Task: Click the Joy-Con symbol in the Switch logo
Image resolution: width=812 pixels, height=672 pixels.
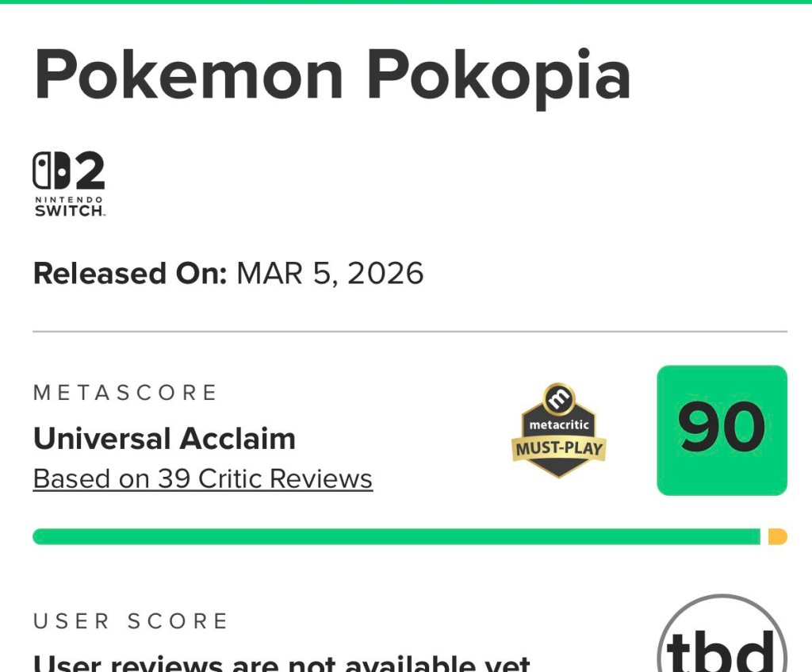Action: tap(52, 171)
